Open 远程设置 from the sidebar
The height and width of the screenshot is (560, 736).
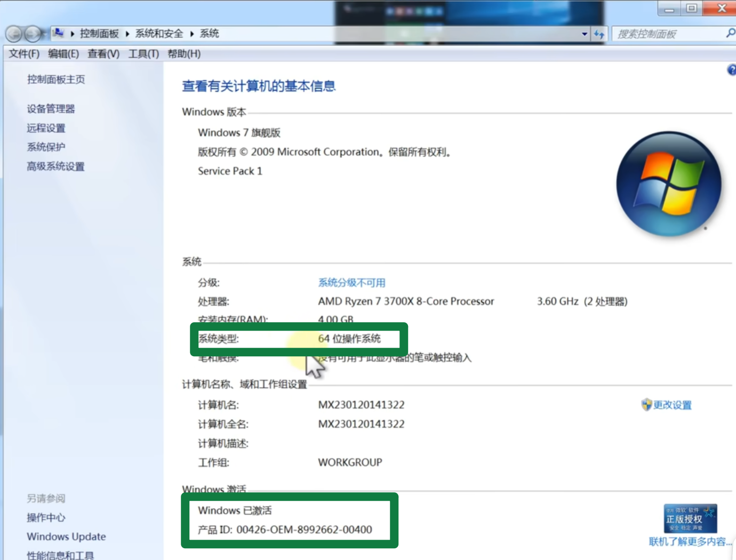coord(46,128)
